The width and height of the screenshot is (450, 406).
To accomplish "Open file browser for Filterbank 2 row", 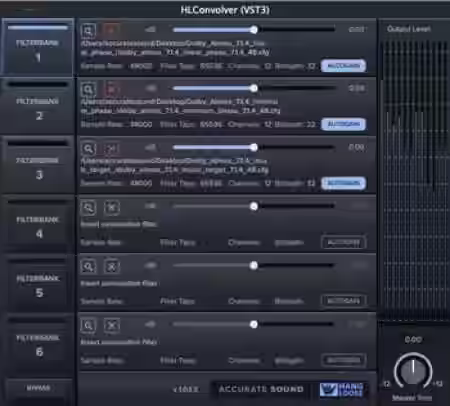I will point(88,90).
